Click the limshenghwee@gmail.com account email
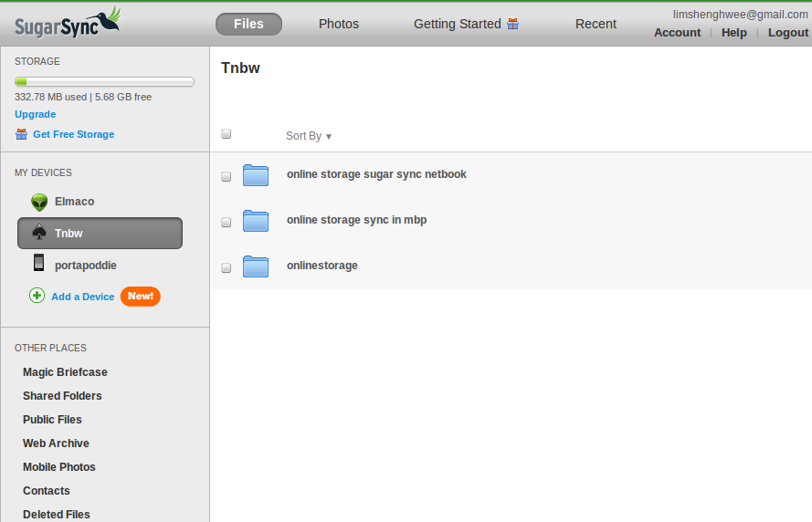The width and height of the screenshot is (812, 522). (741, 15)
